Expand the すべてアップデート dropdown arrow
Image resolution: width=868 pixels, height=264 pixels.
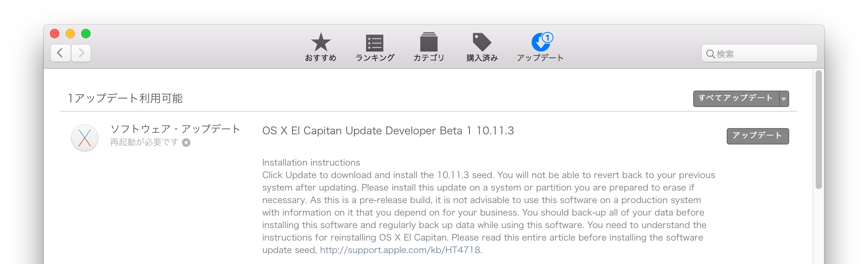click(x=784, y=99)
